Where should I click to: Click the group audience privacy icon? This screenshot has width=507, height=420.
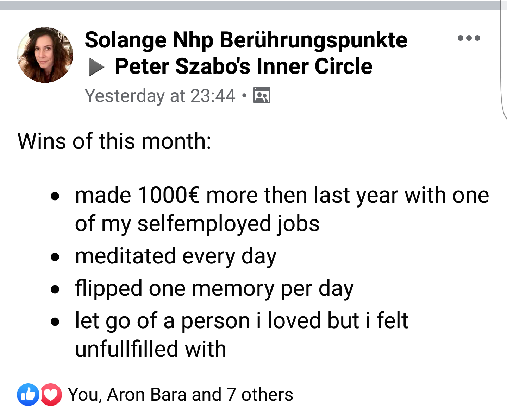tap(262, 95)
